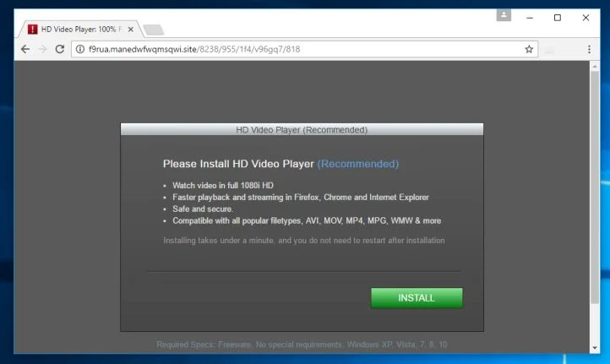The width and height of the screenshot is (610, 364).
Task: Click the blue (Recommended) link text
Action: [358, 164]
